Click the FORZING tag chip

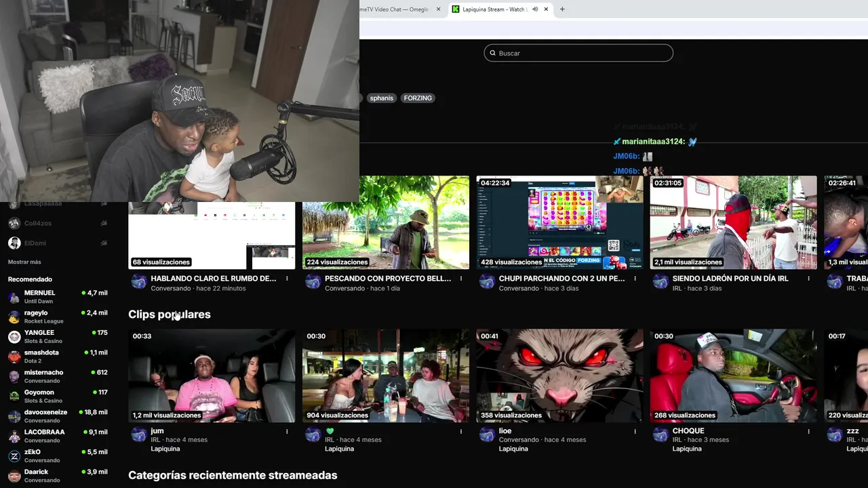[x=418, y=98]
